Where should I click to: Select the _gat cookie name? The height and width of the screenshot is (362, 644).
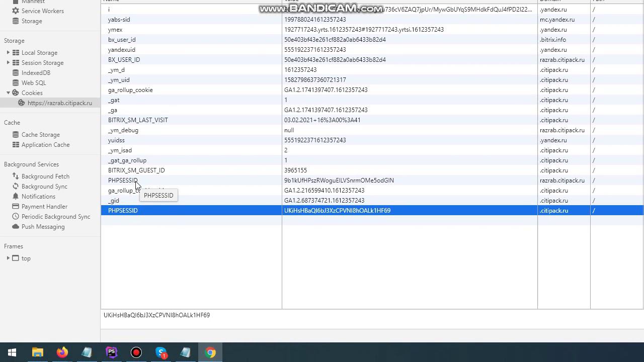pos(114,100)
